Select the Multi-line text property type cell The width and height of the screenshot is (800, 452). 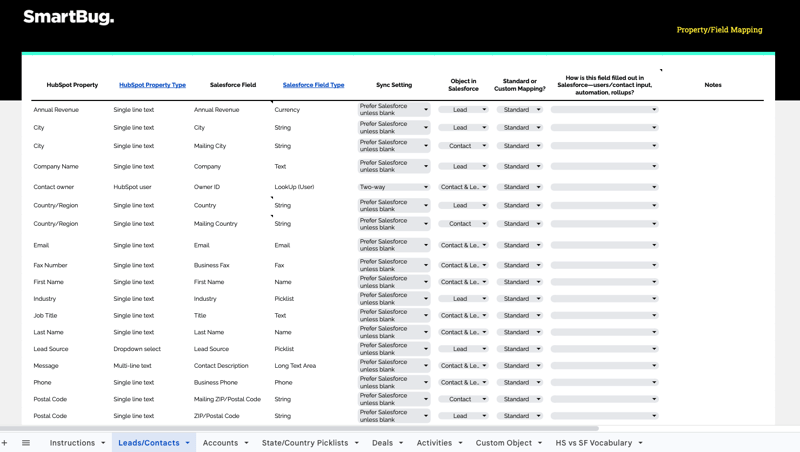133,366
